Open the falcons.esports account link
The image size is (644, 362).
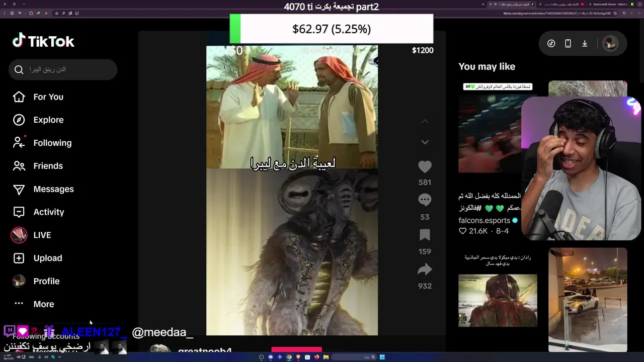[484, 220]
